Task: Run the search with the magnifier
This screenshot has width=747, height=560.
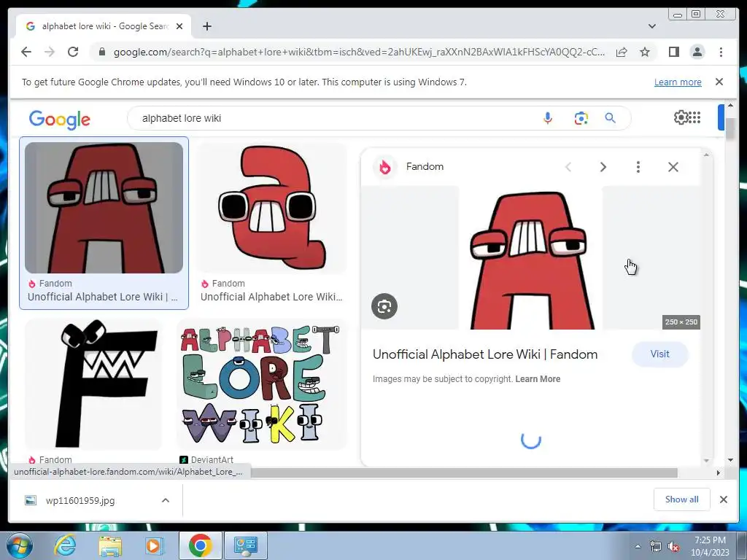Action: click(611, 118)
